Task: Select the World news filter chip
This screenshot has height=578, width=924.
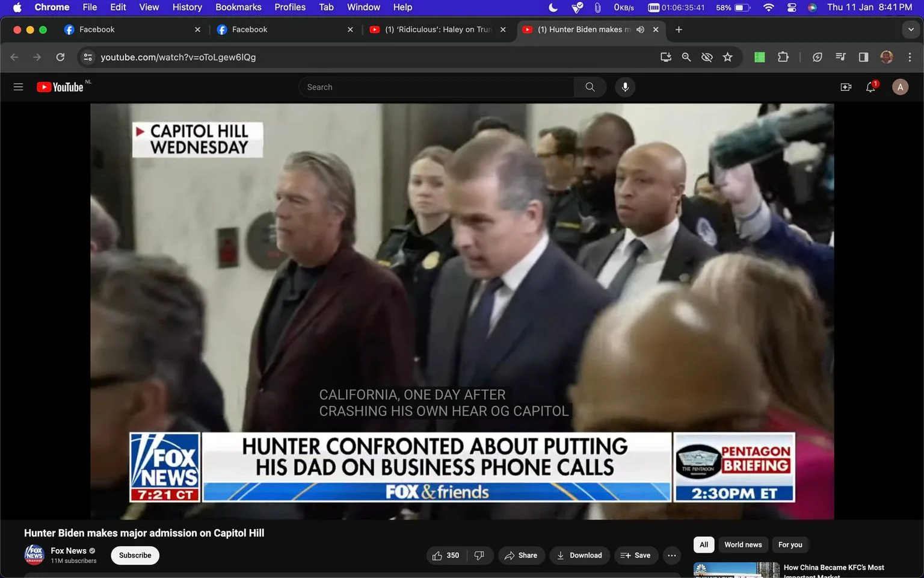Action: [743, 545]
